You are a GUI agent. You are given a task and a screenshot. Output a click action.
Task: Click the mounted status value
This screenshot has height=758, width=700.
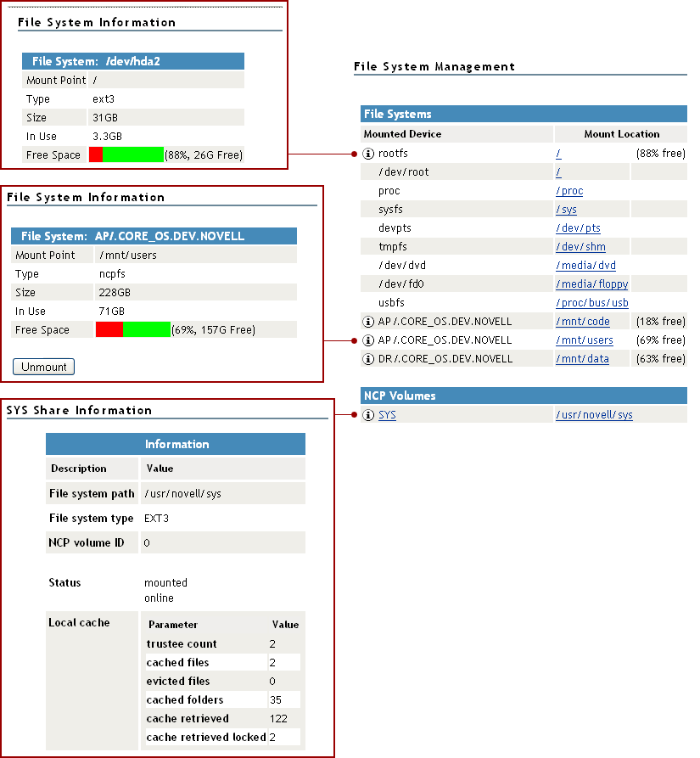coord(165,583)
